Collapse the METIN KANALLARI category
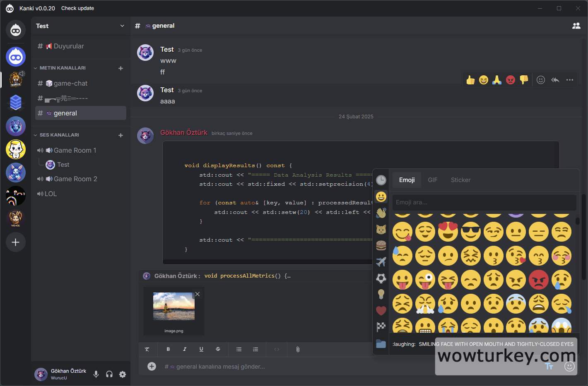 click(36, 68)
